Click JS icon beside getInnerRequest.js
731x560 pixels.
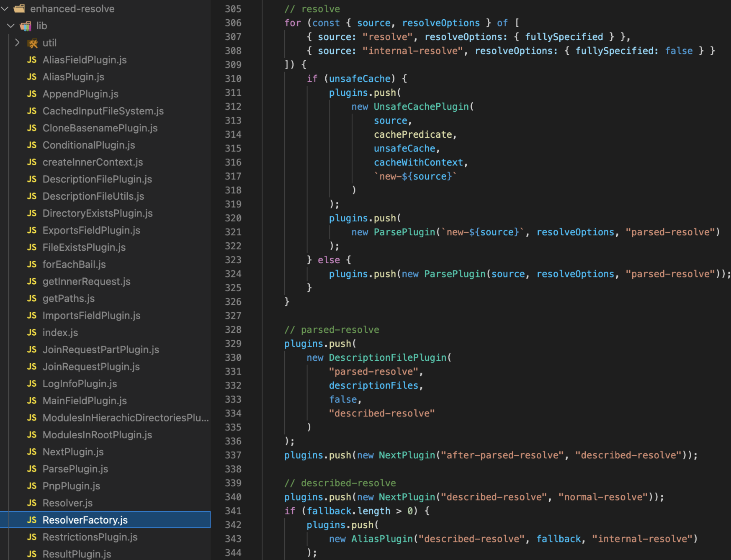[x=32, y=281]
